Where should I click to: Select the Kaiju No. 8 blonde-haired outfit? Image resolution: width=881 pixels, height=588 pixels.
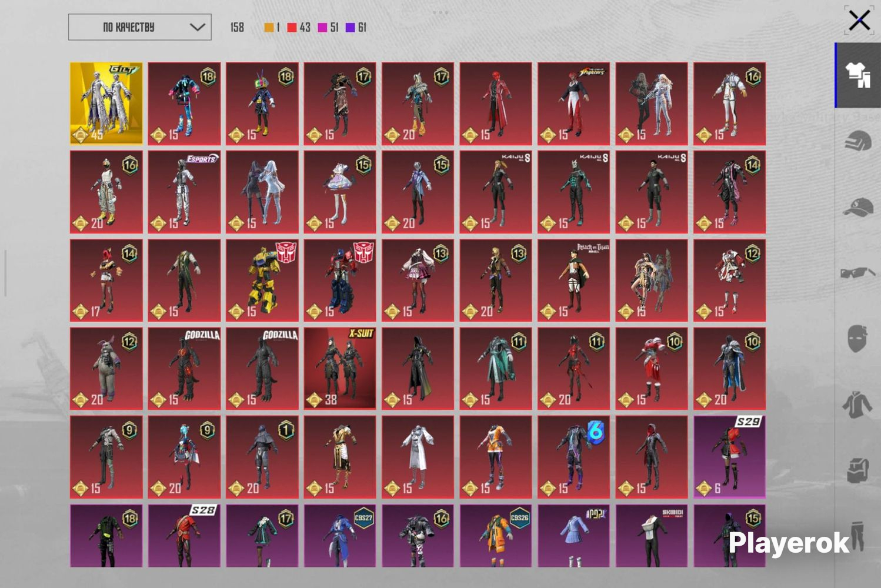pos(496,192)
